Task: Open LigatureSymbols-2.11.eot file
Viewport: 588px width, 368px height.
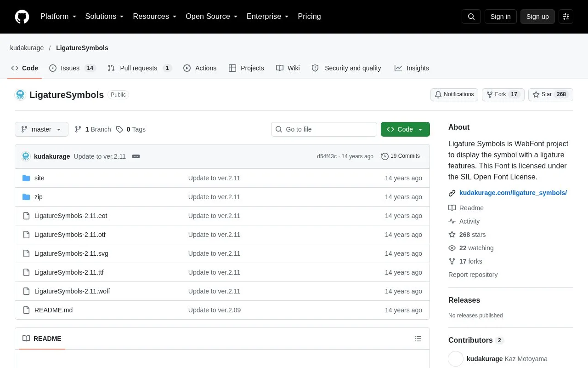Action: pyautogui.click(x=71, y=216)
